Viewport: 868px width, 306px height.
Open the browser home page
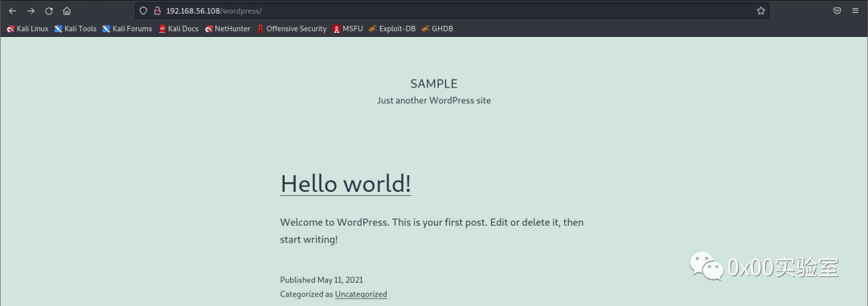(x=67, y=11)
